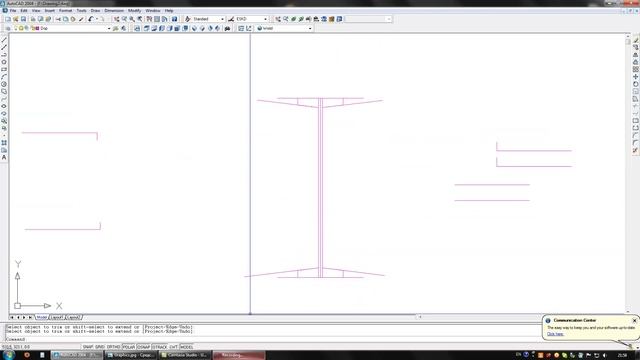Image resolution: width=640 pixels, height=360 pixels.
Task: Click the coordinates readout in status bar
Action: 16,347
